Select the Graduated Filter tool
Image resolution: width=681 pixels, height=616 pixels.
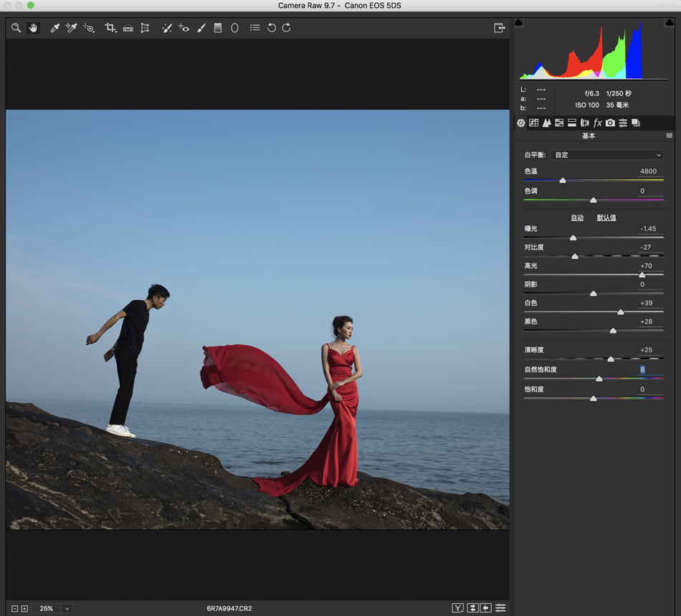click(218, 28)
